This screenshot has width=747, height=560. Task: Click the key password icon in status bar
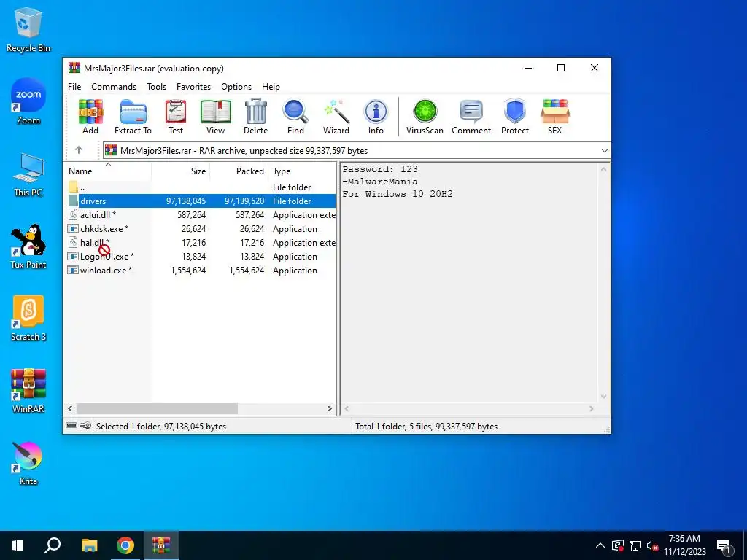click(x=85, y=425)
